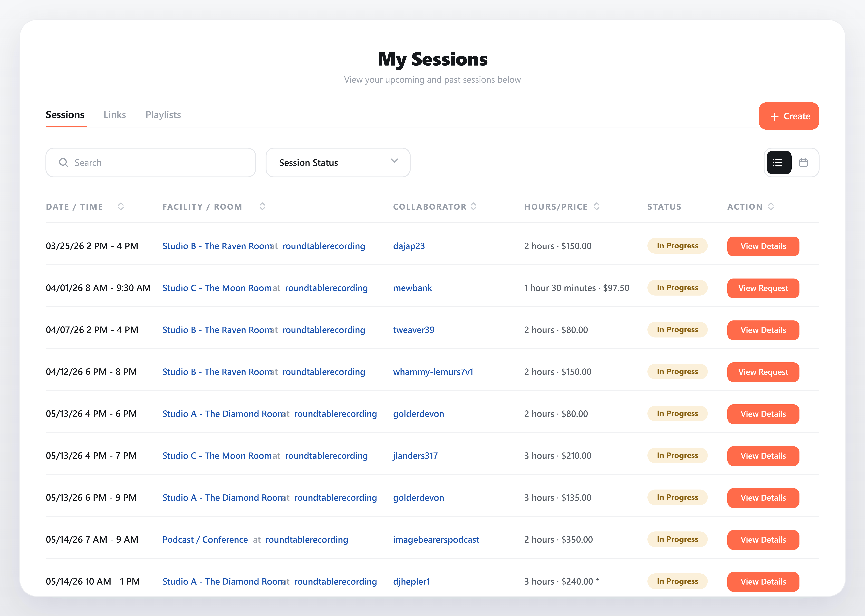Click price 1 hour 30 minutes · $97.50
865x616 pixels.
(x=577, y=288)
